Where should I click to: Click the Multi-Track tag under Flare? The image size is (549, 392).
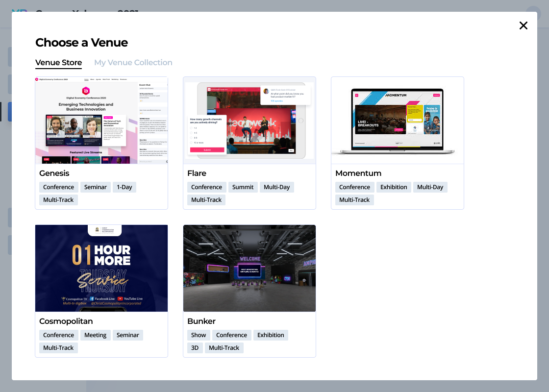pyautogui.click(x=206, y=199)
